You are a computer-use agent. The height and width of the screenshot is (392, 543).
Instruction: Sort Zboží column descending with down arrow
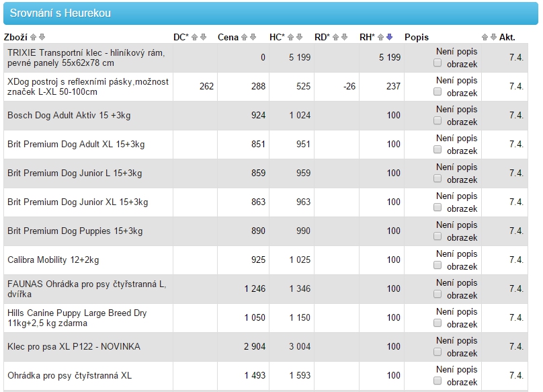[x=42, y=38]
